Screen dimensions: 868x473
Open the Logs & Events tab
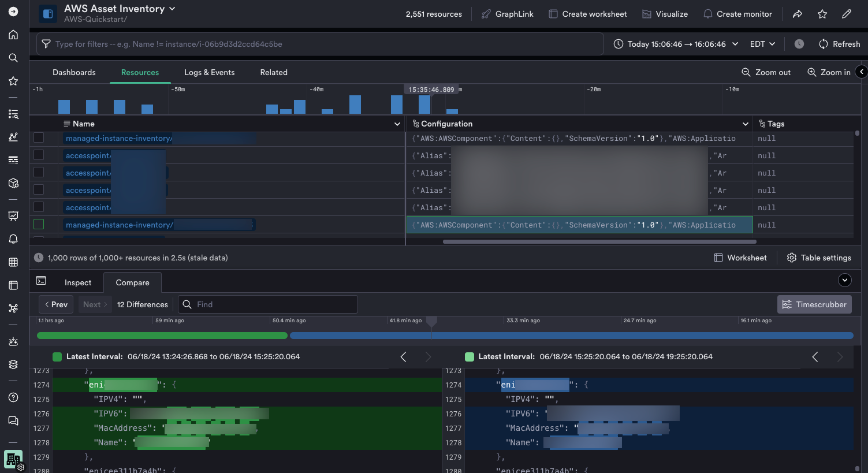pos(210,72)
